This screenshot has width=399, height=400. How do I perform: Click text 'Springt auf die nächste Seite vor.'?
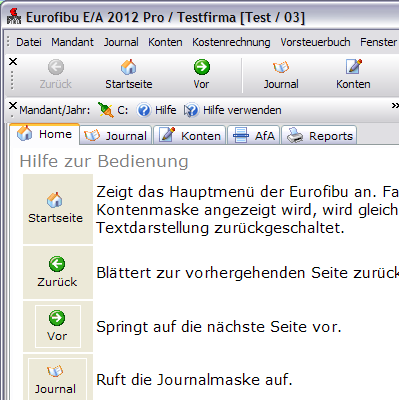[x=219, y=327]
